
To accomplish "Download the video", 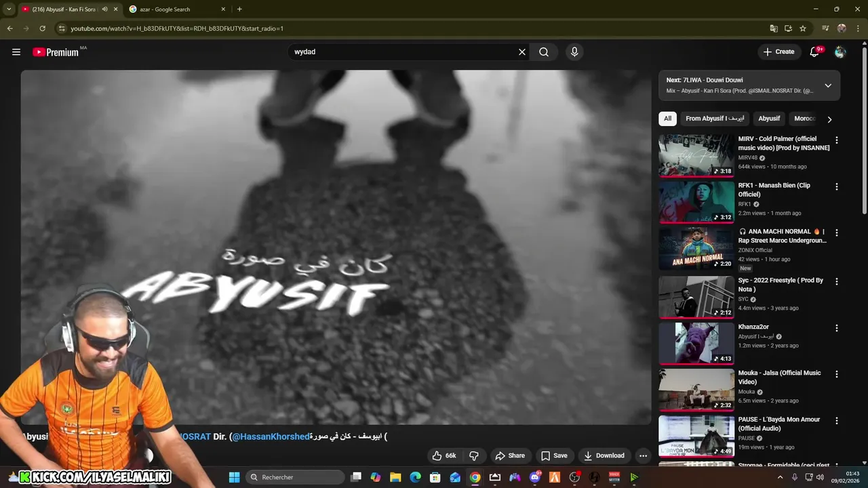I will coord(604,455).
